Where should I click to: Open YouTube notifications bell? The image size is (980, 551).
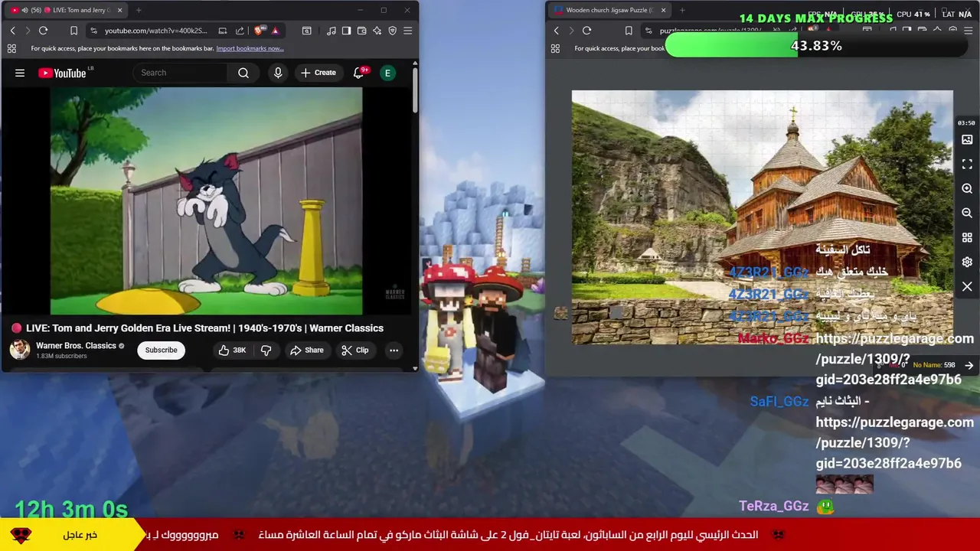tap(359, 73)
